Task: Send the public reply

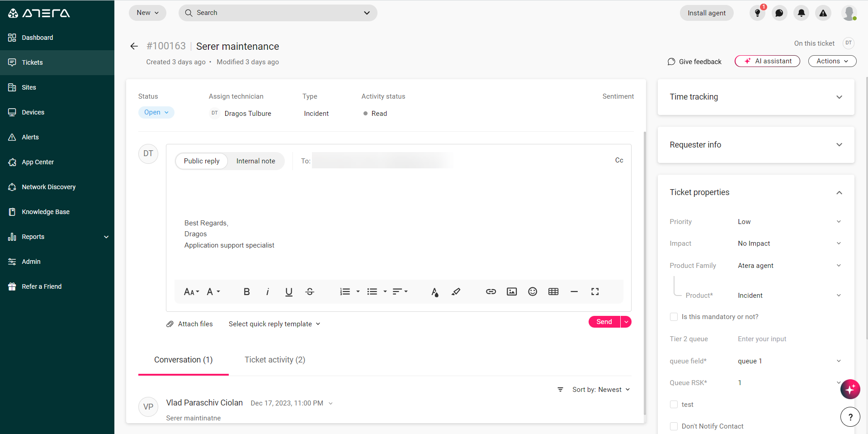Action: (604, 322)
